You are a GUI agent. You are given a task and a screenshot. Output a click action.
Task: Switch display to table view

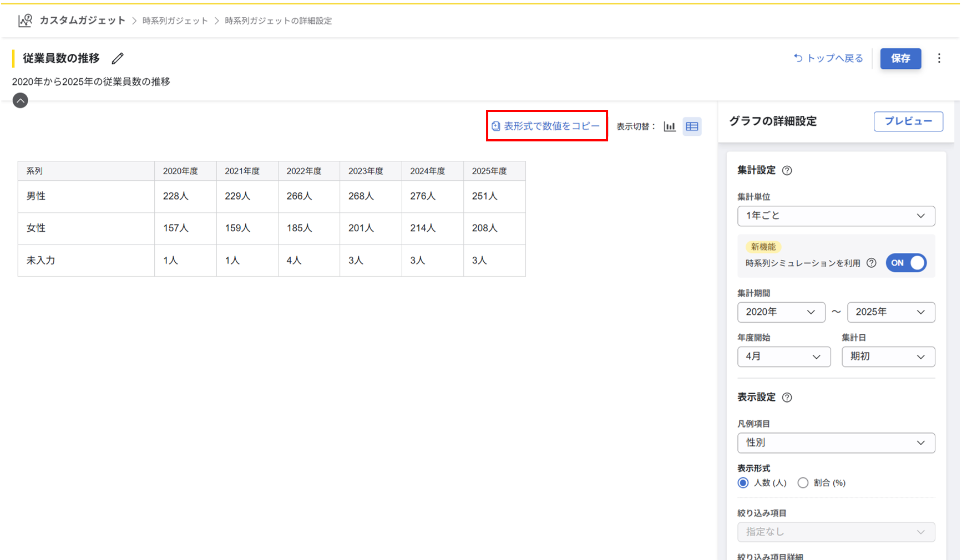[692, 126]
